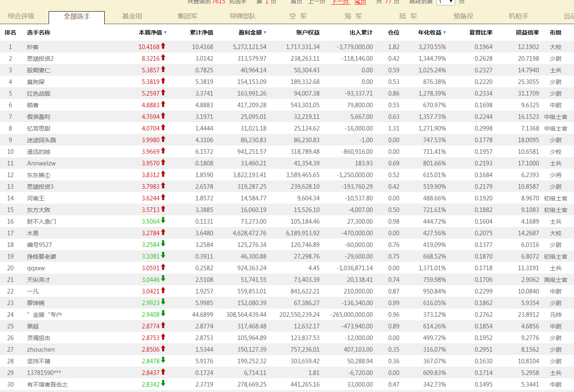Image resolution: width=574 pixels, height=392 pixels.
Task: Open player ”金猴“专户 name
Action: coord(44,315)
